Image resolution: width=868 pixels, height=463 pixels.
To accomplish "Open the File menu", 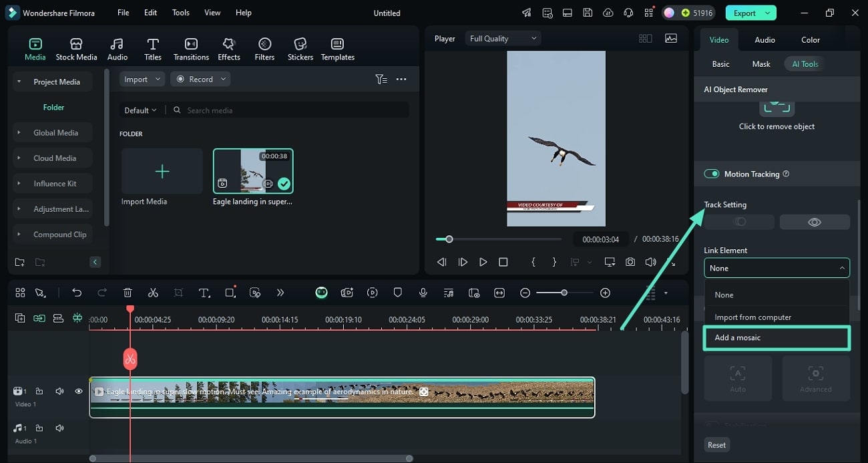I will tap(124, 13).
